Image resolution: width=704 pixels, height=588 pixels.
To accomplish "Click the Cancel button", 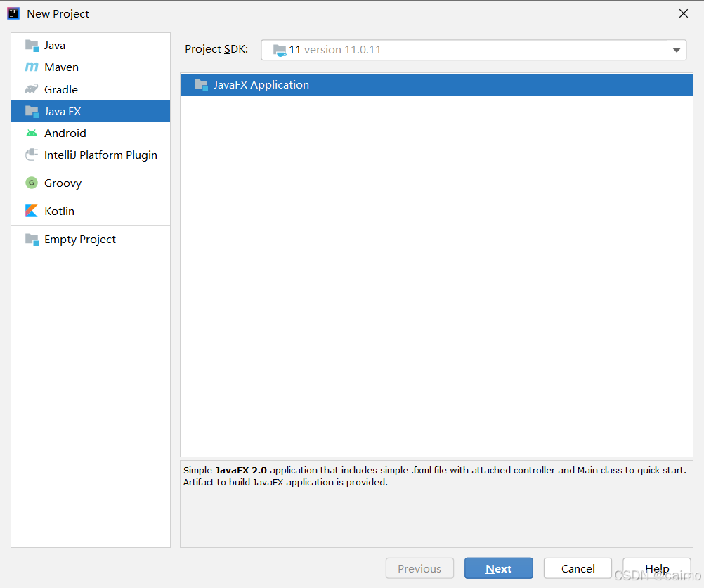I will [578, 568].
